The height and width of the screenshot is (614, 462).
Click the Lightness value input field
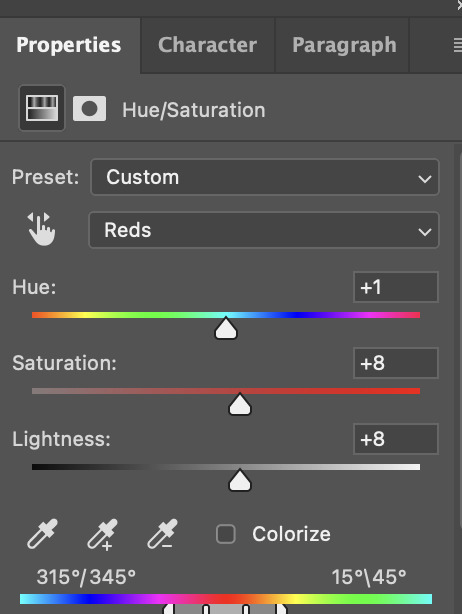[x=395, y=439]
